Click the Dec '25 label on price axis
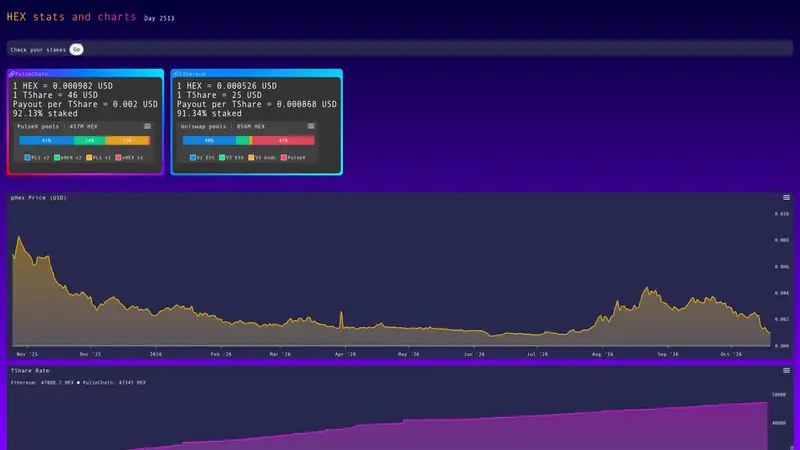 [x=90, y=354]
